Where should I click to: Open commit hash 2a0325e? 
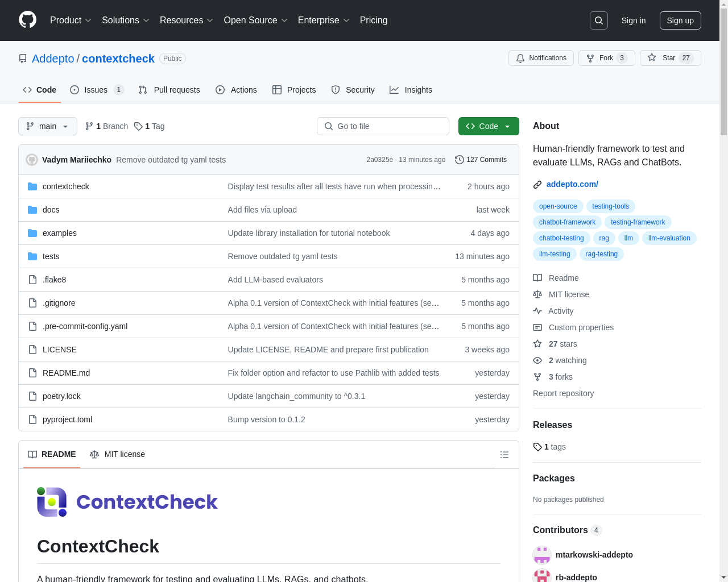[x=380, y=160]
